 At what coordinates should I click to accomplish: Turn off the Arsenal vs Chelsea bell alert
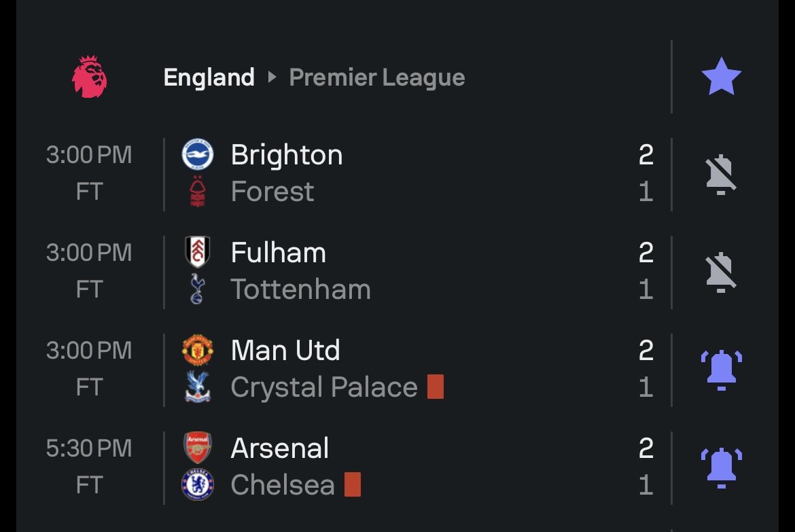pyautogui.click(x=721, y=468)
